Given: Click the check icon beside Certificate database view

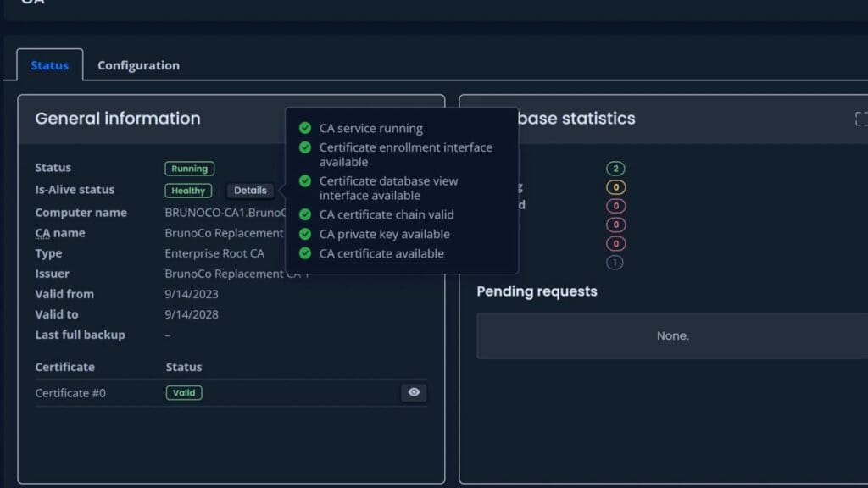Looking at the screenshot, I should click(305, 181).
